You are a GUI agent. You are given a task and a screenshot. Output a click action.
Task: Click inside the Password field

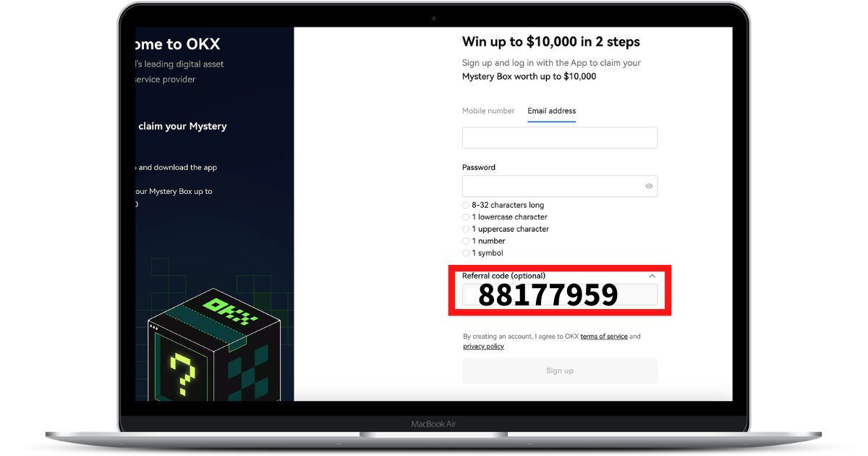tap(560, 186)
